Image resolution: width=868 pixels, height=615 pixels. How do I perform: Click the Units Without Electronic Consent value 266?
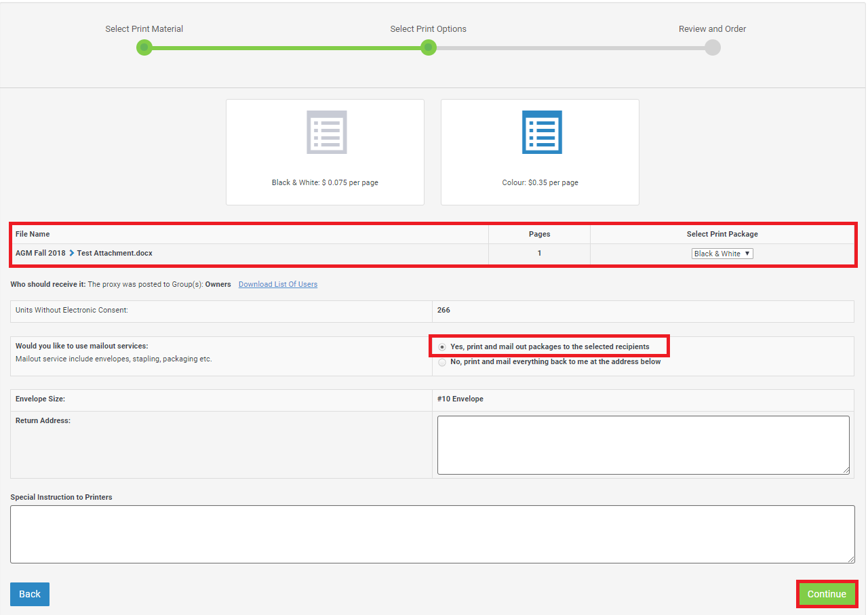click(x=443, y=310)
